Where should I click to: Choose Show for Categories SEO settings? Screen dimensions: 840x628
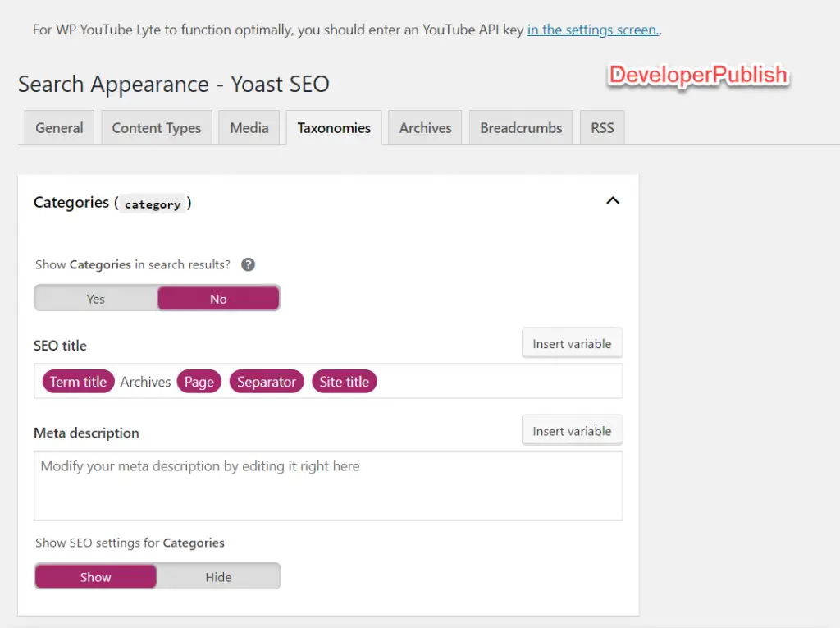pyautogui.click(x=96, y=576)
